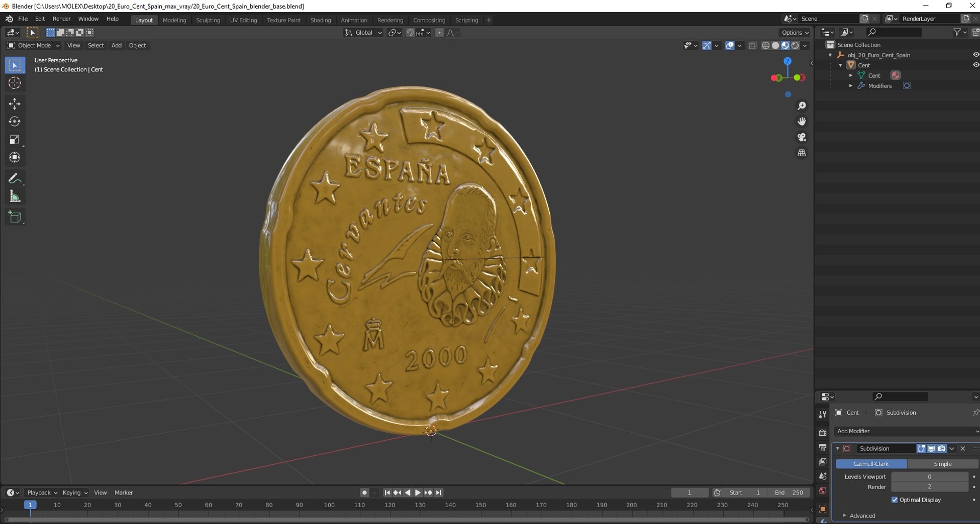Remove the Subdivision modifier with X
Viewport: 980px width, 524px height.
click(963, 448)
